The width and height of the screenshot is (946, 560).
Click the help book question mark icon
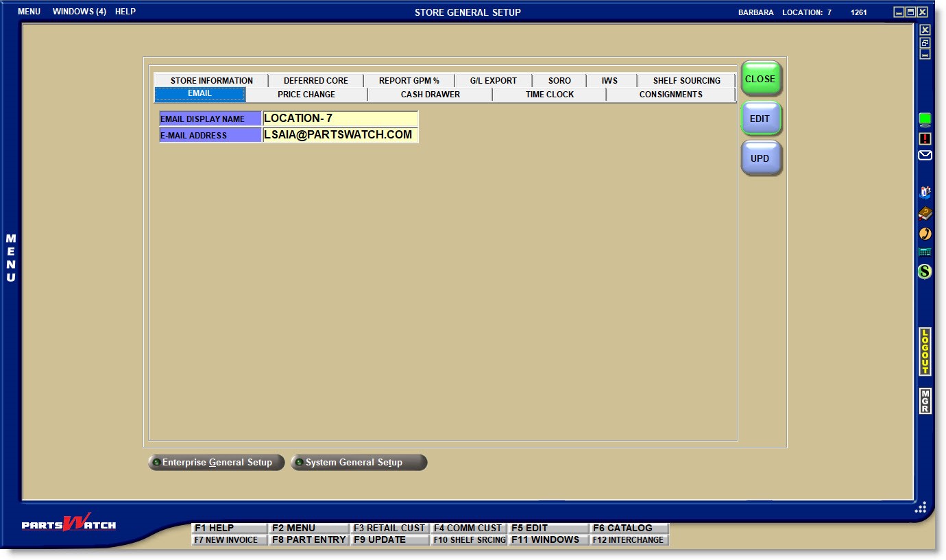(x=925, y=193)
